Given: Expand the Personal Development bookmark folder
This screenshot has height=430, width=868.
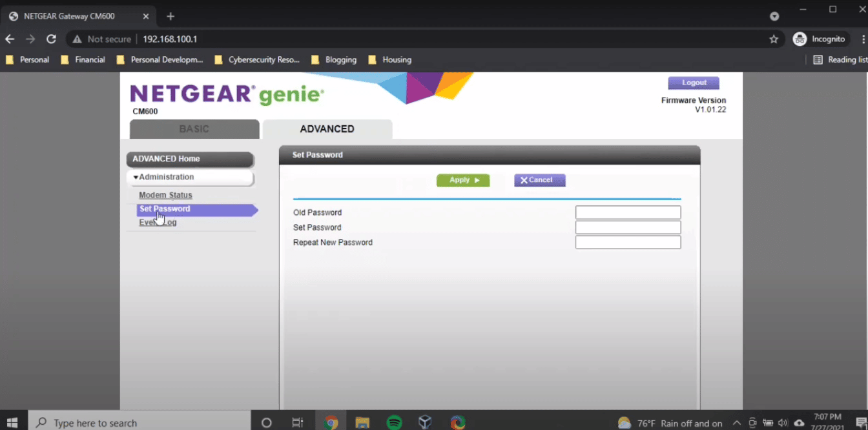Looking at the screenshot, I should point(160,60).
